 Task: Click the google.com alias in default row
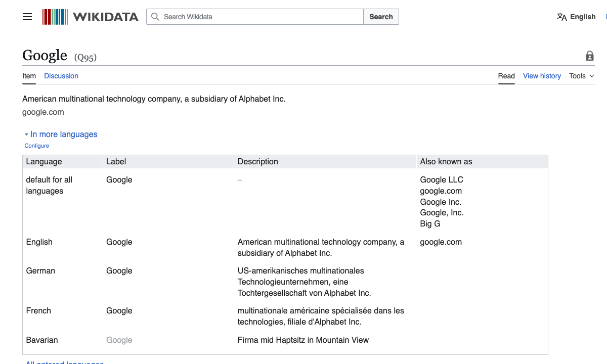click(x=441, y=191)
